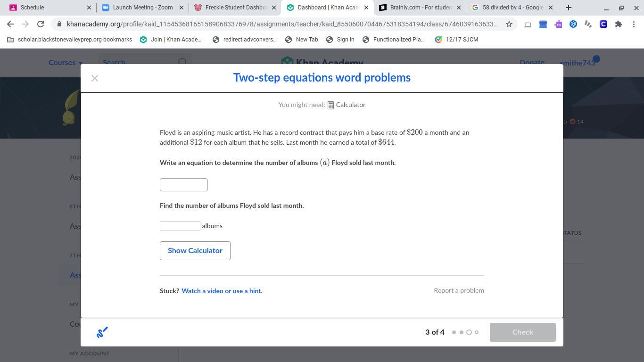This screenshot has height=362, width=644.
Task: Open the 'New Tab' bookmark
Action: click(302, 40)
